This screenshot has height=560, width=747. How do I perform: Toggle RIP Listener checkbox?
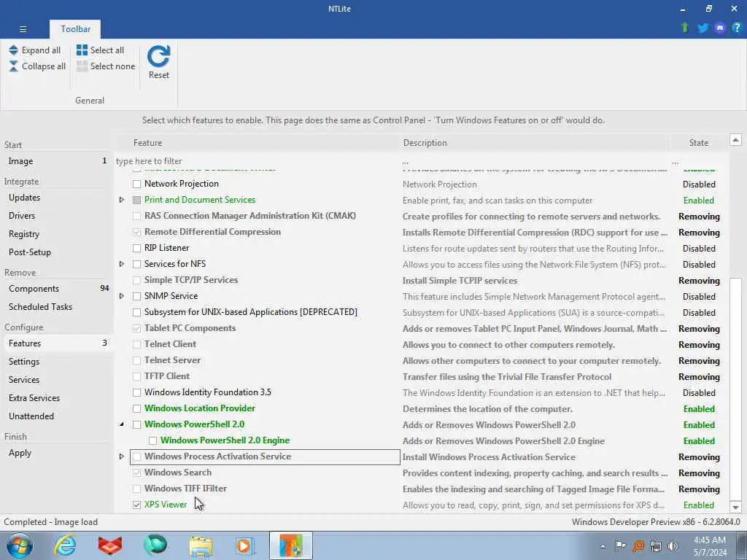pyautogui.click(x=136, y=248)
